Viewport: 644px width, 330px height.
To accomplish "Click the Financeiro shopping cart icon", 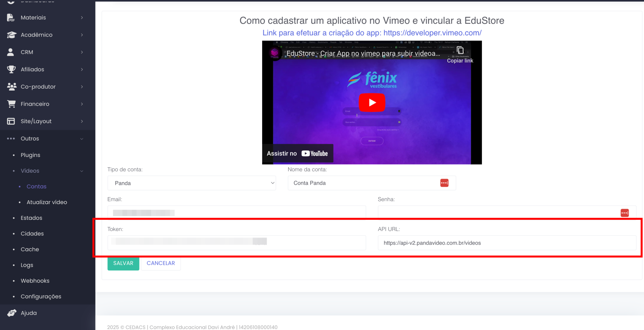I will (x=11, y=104).
